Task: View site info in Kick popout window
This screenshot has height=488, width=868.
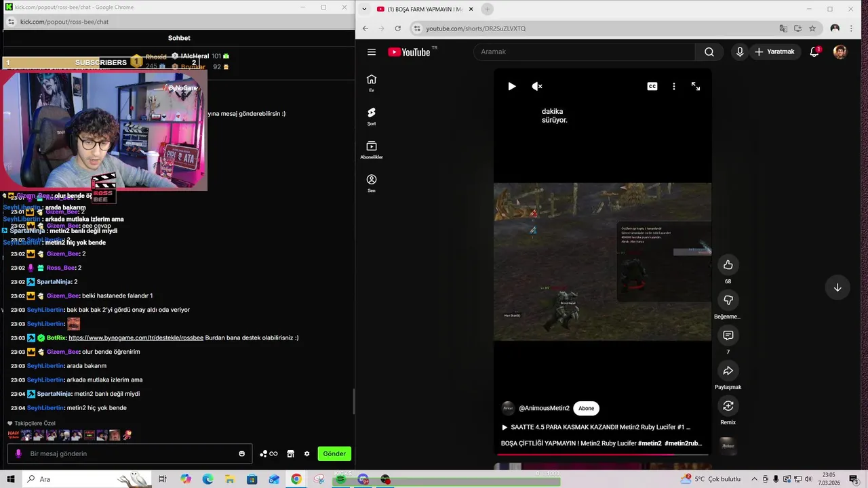Action: (10, 22)
